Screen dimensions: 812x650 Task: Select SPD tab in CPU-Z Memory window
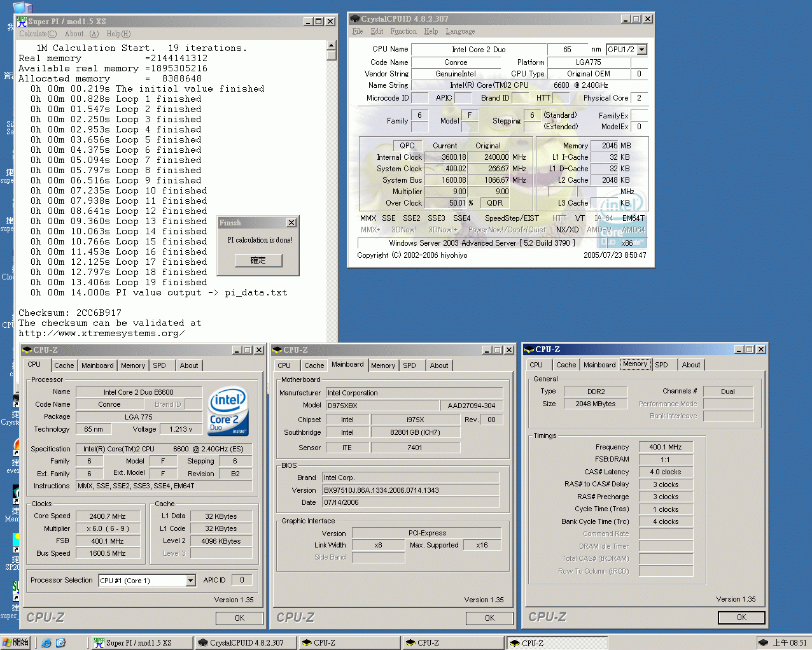point(662,365)
